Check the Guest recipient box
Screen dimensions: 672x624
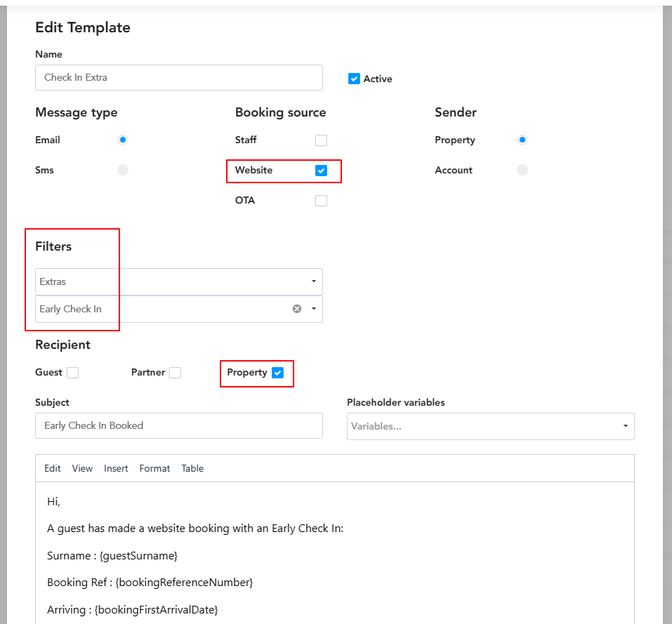click(x=72, y=373)
